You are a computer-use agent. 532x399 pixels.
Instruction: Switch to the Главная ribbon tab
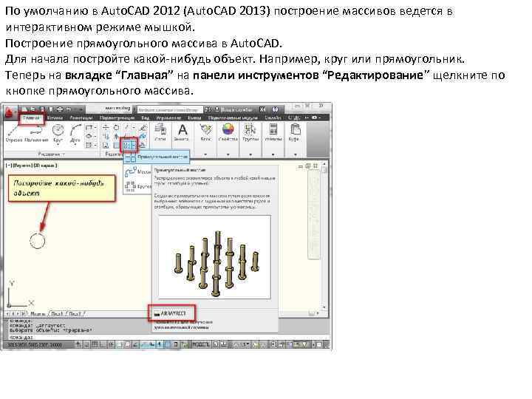click(x=31, y=117)
